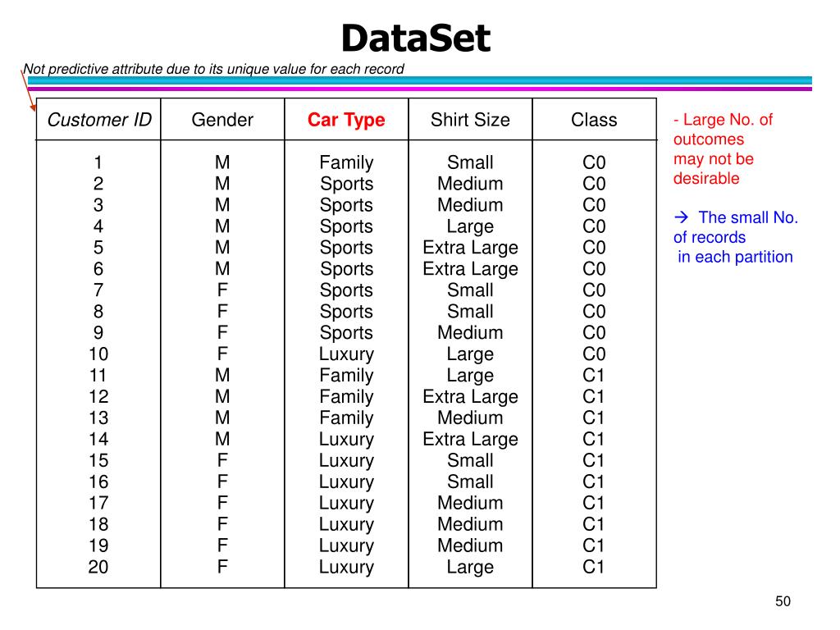Click the "Gender" column header
Viewport: 840px width, 630px height.
pyautogui.click(x=222, y=120)
